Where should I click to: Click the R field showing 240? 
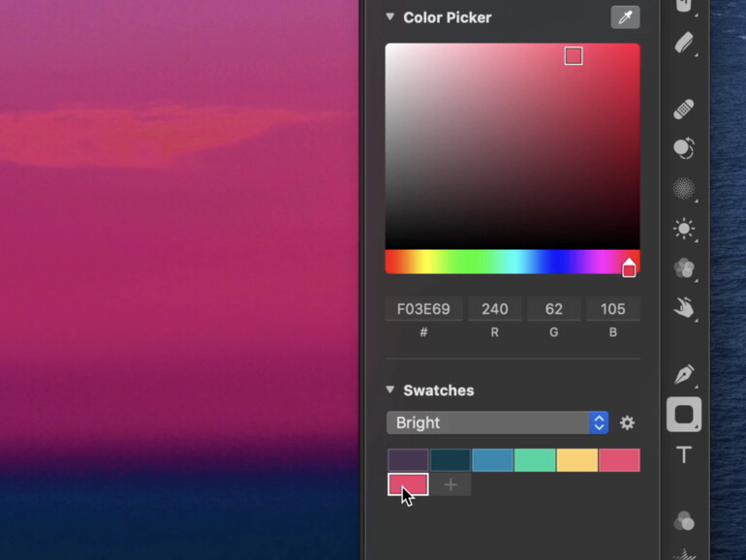pyautogui.click(x=495, y=309)
